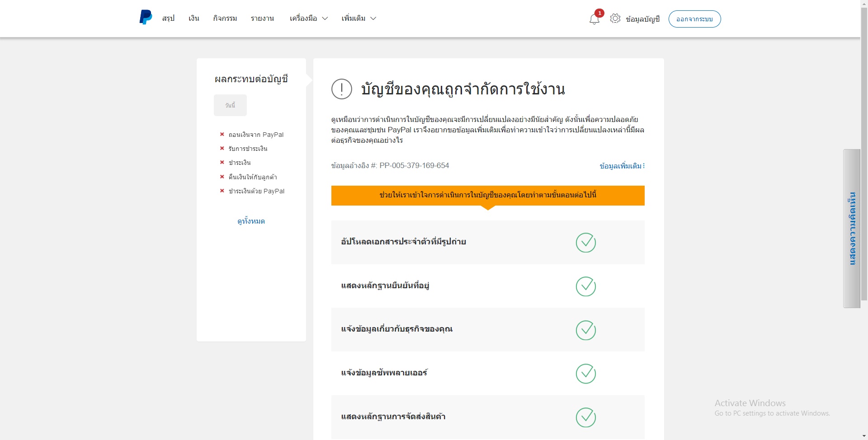The image size is (868, 440).
Task: Click checkmark for แสดงหลักฐานยืนยันที่อยู่
Action: pos(586,286)
